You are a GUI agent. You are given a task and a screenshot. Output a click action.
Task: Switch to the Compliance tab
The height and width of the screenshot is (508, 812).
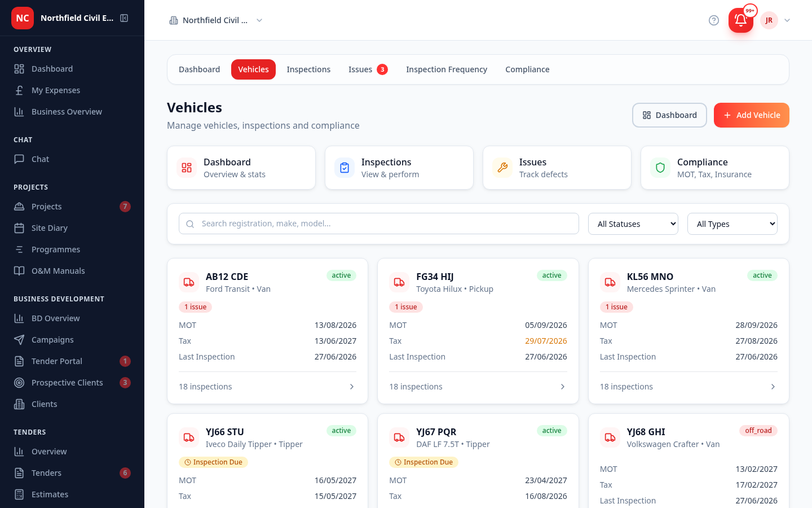(527, 69)
